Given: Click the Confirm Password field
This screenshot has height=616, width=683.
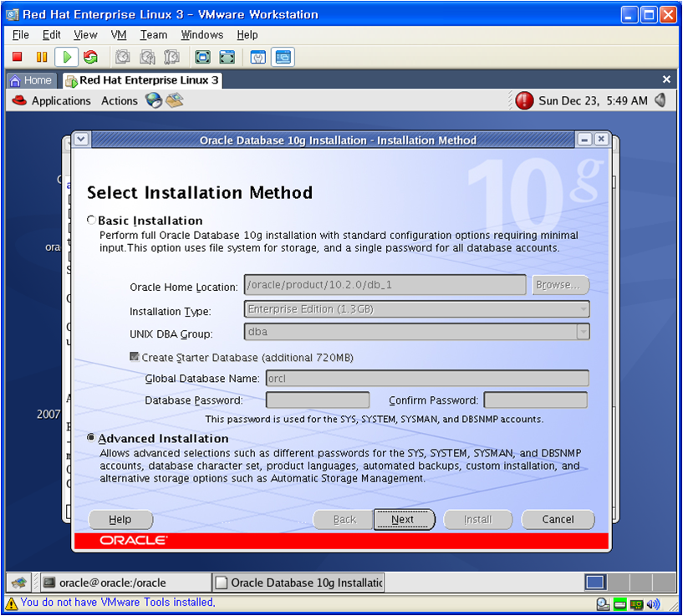Looking at the screenshot, I should coord(535,400).
